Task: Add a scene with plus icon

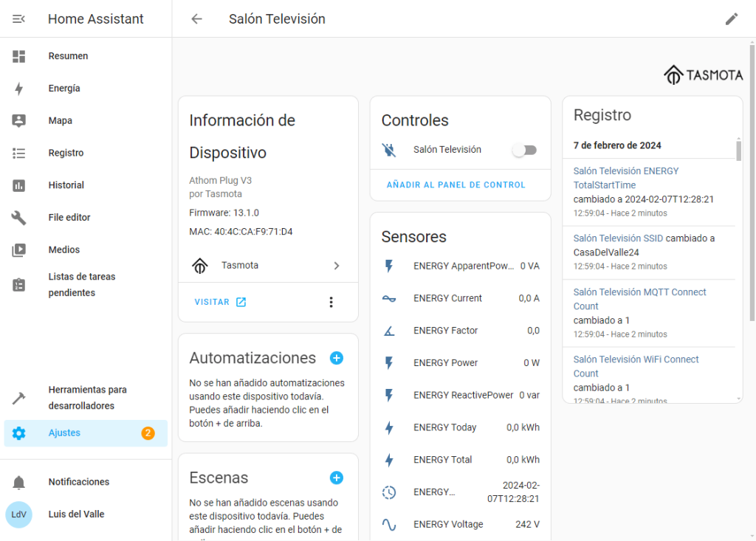Action: (x=337, y=478)
